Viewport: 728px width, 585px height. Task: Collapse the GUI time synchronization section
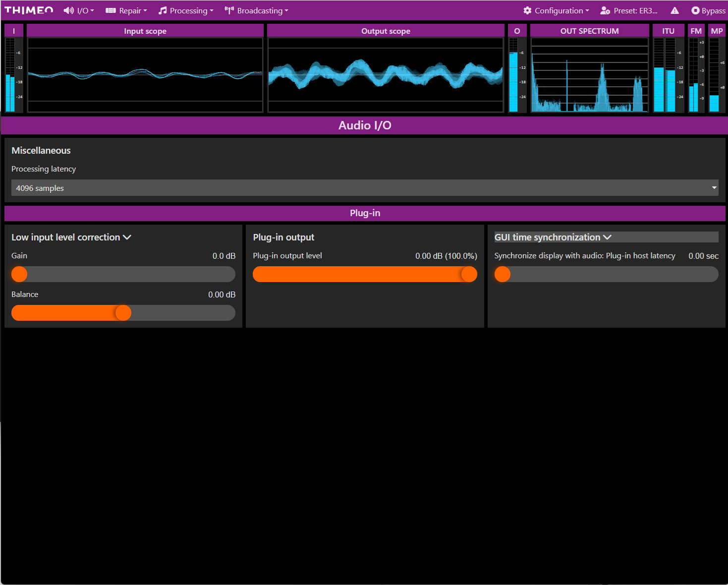pyautogui.click(x=553, y=237)
